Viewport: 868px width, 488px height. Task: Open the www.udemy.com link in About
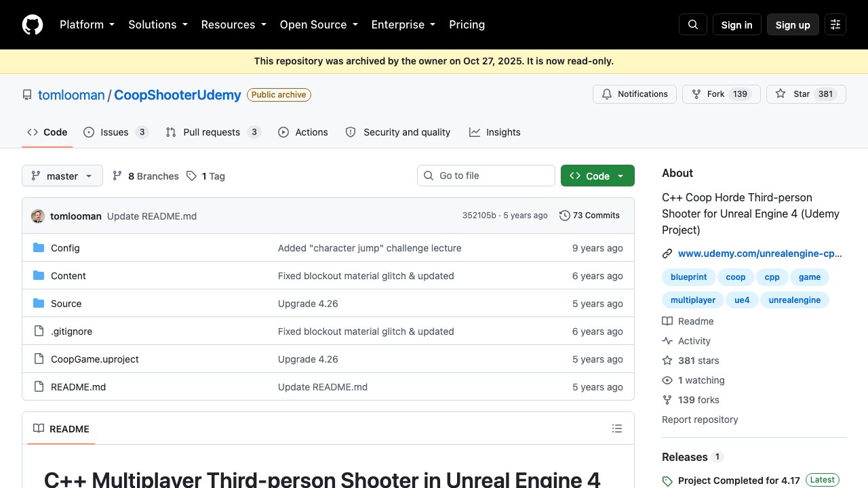coord(759,254)
